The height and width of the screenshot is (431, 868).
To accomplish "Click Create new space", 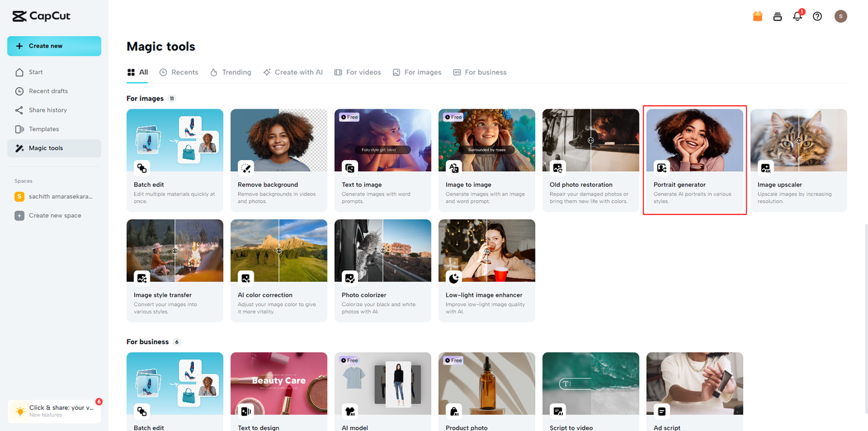I will tap(54, 215).
